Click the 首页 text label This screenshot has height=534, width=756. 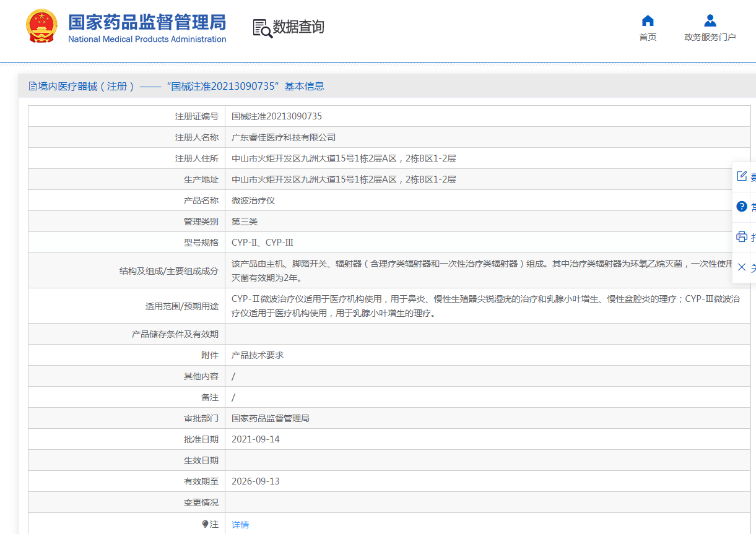(x=648, y=37)
